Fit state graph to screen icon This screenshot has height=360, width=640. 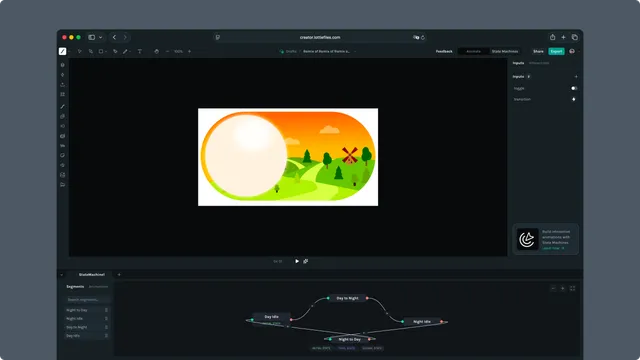coord(572,289)
